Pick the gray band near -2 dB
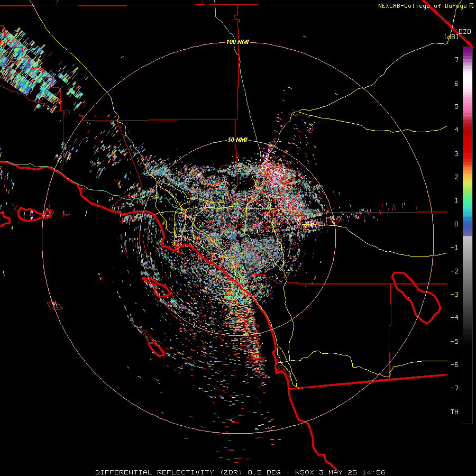 click(467, 271)
